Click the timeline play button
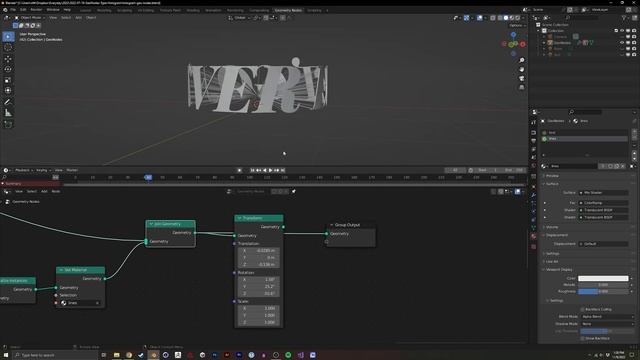This screenshot has width=640, height=360. (270, 170)
